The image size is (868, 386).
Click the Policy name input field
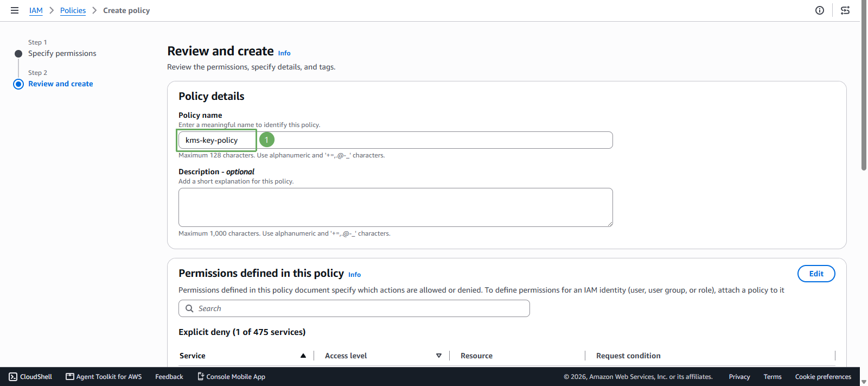click(395, 140)
